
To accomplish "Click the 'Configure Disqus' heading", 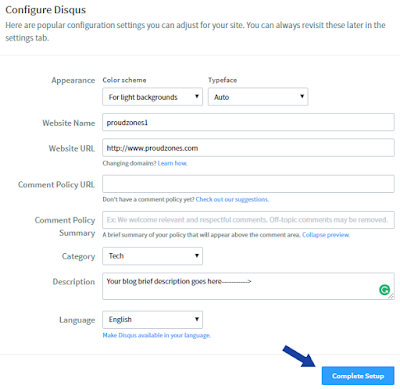I will click(46, 10).
